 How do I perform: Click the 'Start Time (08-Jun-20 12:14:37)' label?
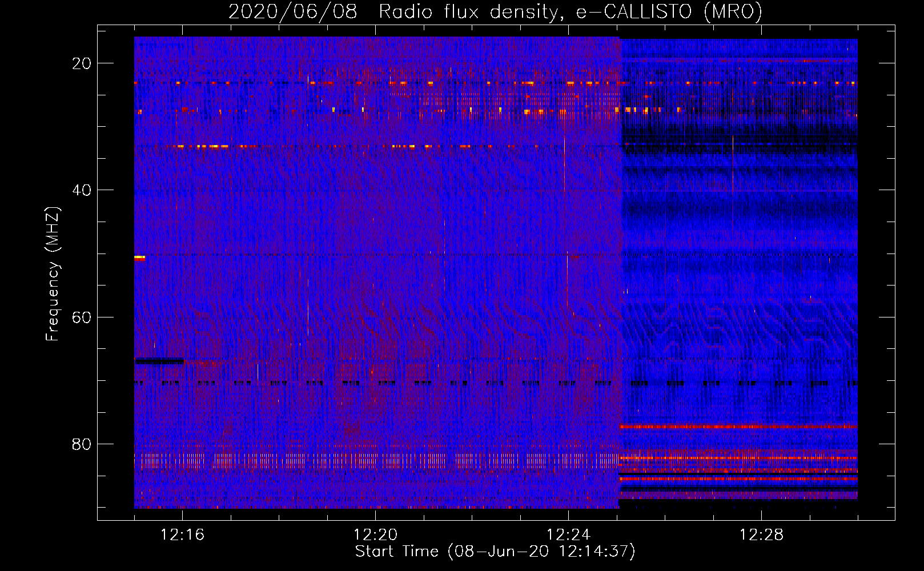495,552
